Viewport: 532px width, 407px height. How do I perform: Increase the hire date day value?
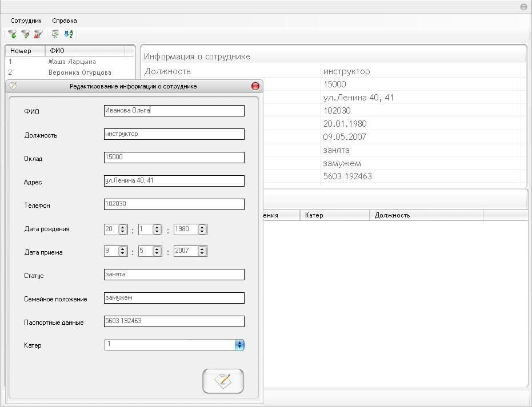[123, 249]
